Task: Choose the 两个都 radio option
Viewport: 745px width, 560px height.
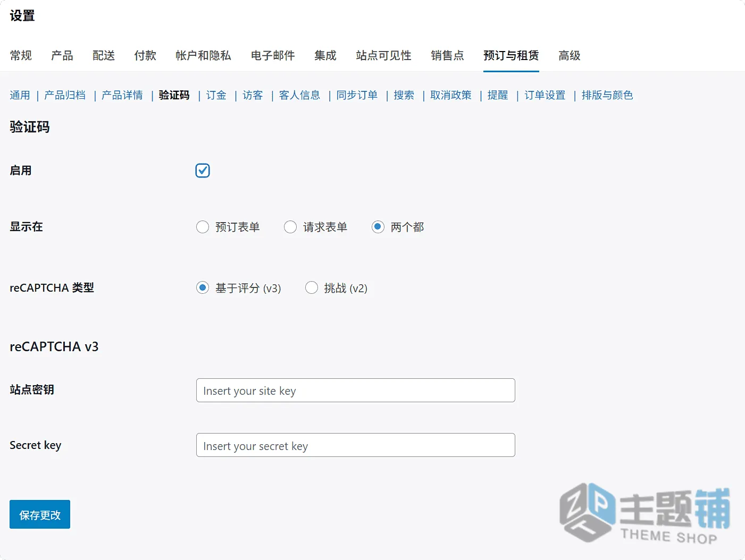Action: pos(378,227)
